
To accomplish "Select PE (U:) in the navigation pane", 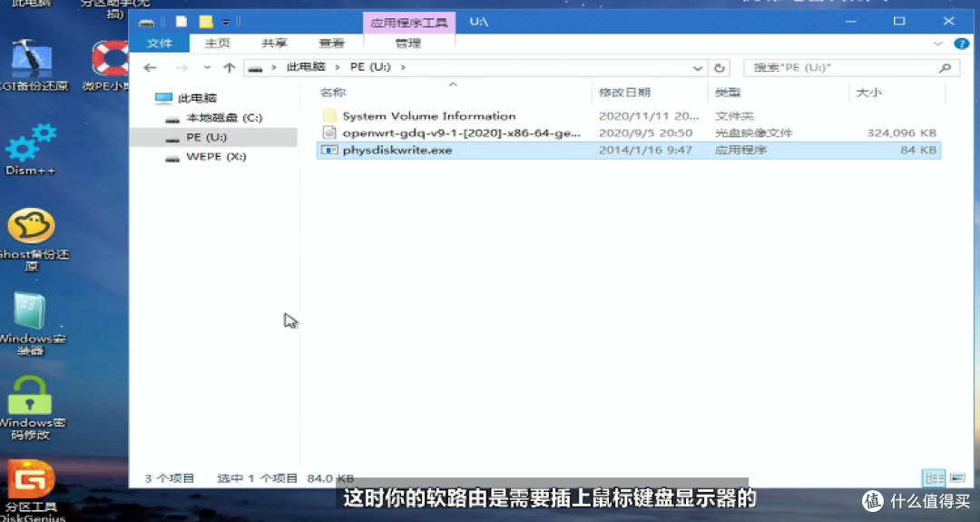I will (x=214, y=137).
